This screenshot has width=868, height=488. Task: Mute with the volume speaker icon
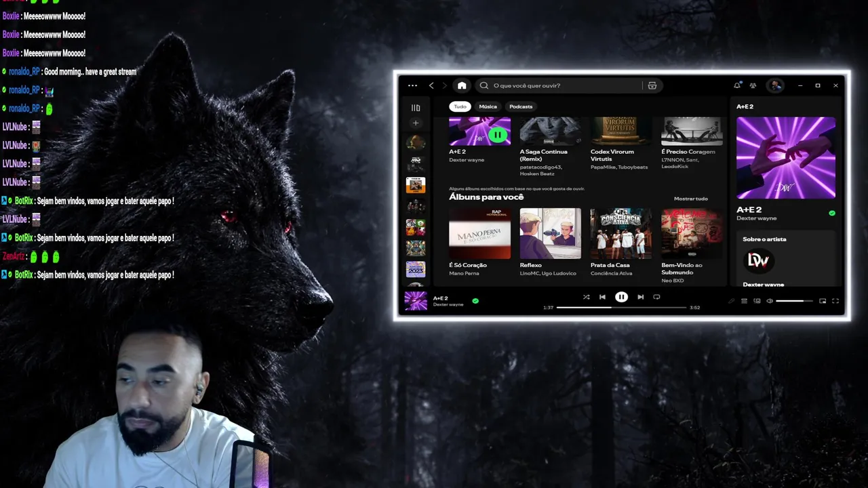pyautogui.click(x=770, y=301)
